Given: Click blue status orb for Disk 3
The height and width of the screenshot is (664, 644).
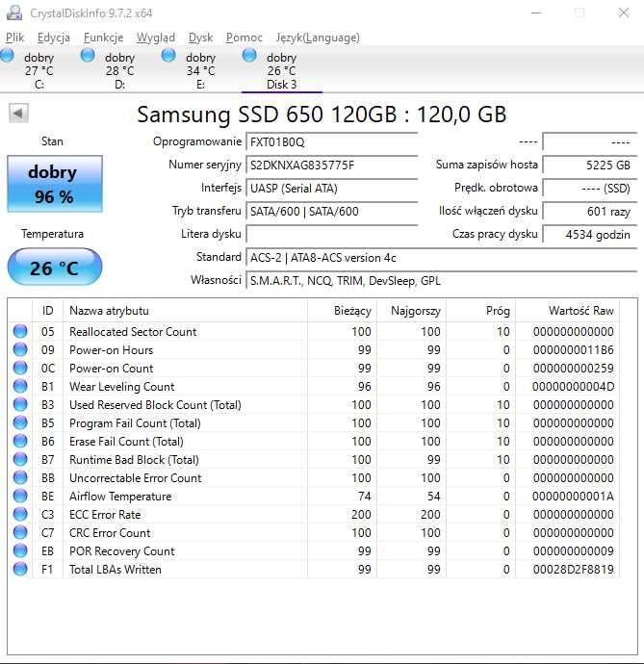Looking at the screenshot, I should [249, 56].
